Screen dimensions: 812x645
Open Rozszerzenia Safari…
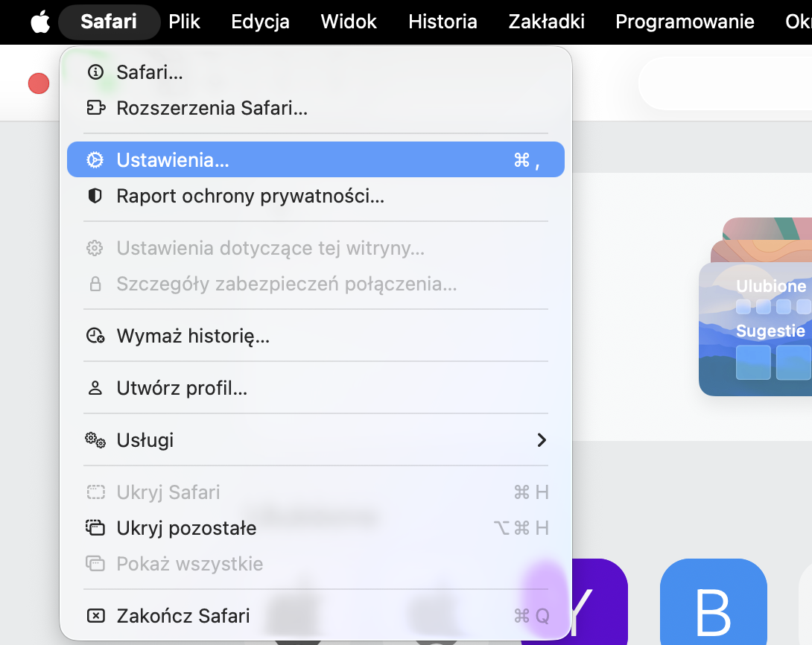click(x=315, y=108)
